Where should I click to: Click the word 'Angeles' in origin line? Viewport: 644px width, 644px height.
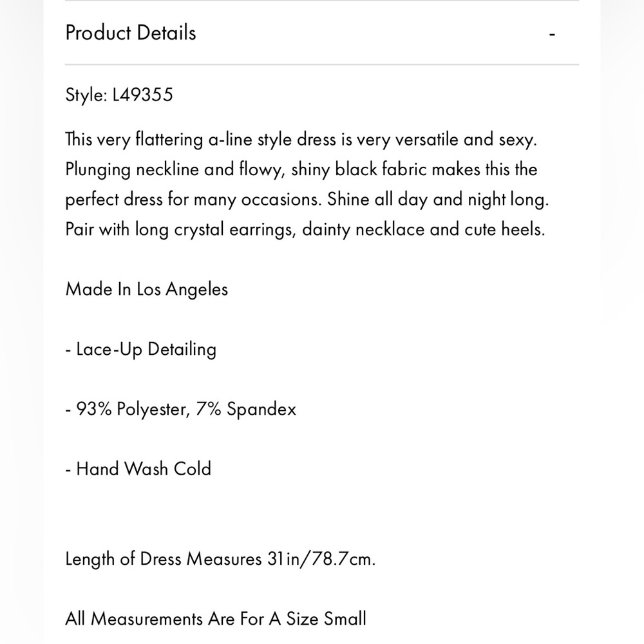click(196, 290)
